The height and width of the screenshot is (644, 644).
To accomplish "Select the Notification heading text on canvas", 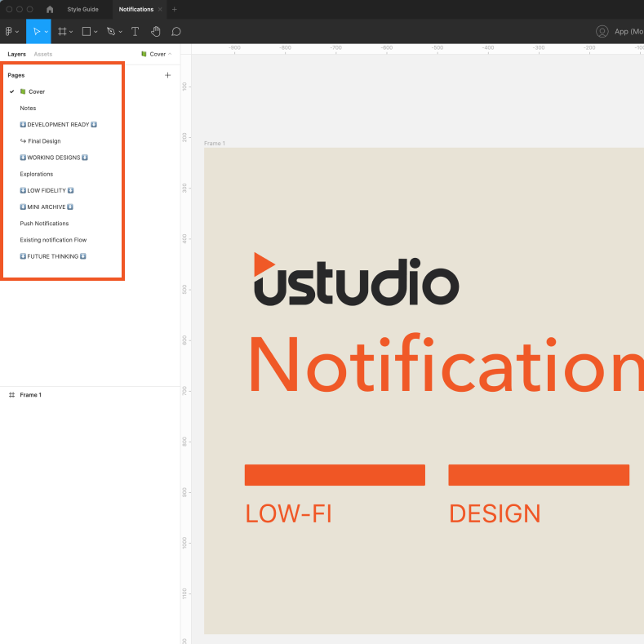I will [x=446, y=364].
